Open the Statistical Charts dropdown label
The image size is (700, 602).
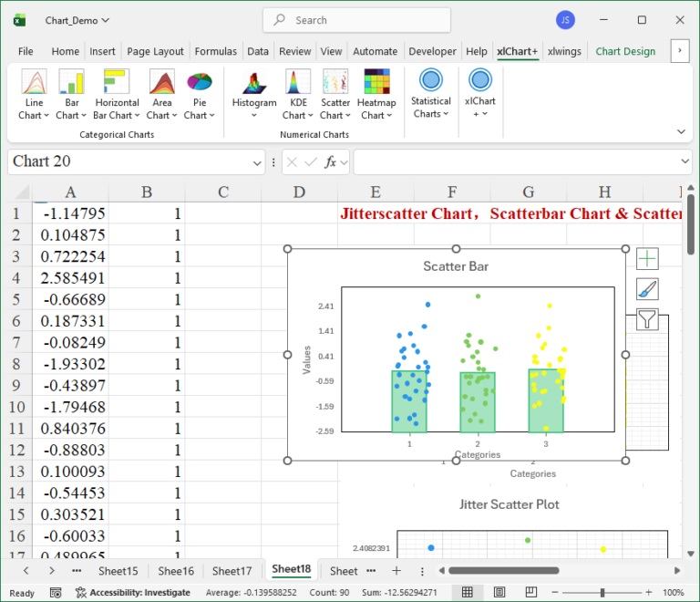(431, 108)
